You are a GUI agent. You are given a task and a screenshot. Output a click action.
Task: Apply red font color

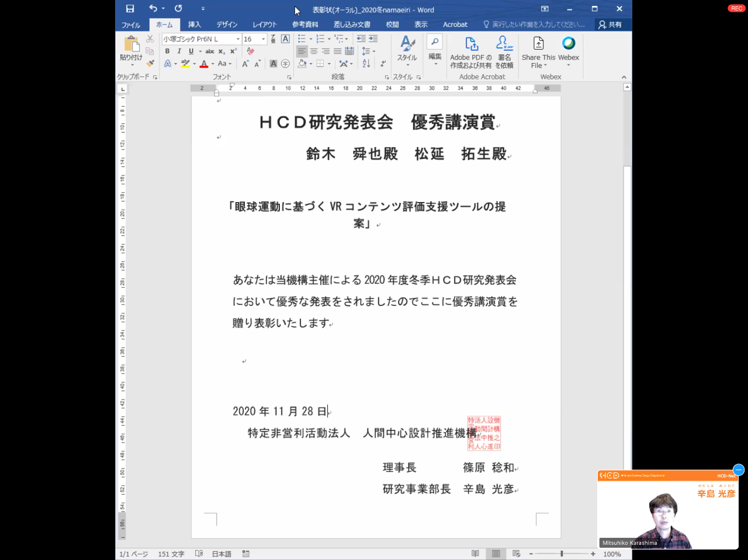[x=204, y=64]
